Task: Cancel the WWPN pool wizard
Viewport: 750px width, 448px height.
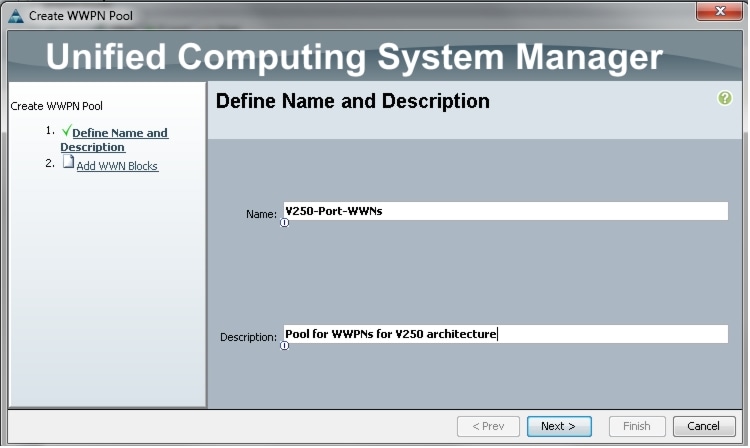Action: 704,426
